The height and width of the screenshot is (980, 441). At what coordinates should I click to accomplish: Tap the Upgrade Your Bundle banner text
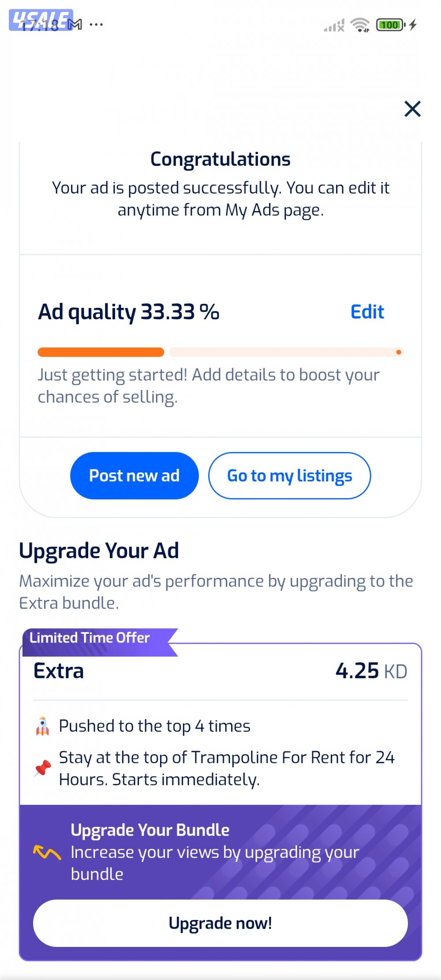(150, 830)
